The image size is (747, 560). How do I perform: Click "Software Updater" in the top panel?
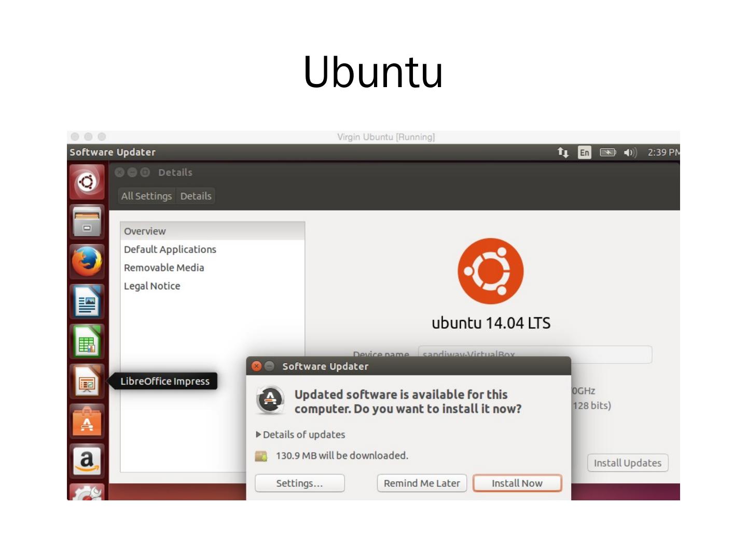click(113, 152)
